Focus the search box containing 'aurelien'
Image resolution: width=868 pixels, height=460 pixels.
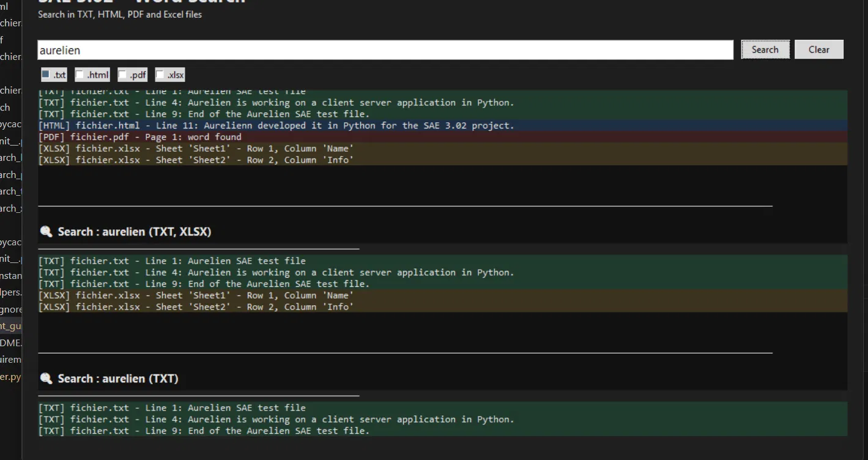tap(385, 50)
